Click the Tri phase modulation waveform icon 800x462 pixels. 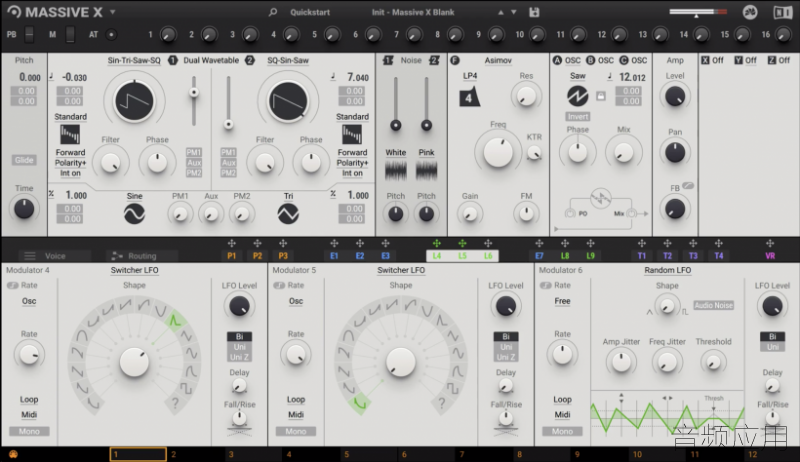tap(288, 214)
